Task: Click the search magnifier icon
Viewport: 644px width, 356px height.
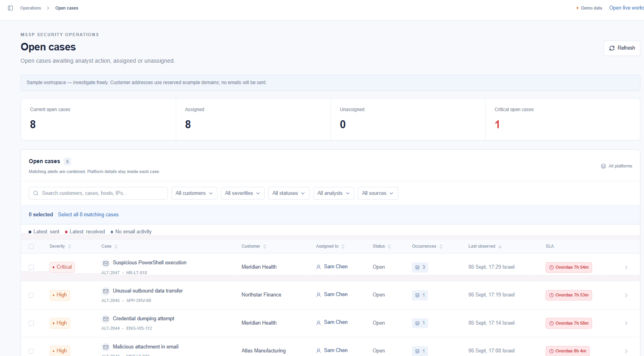Action: pyautogui.click(x=36, y=193)
